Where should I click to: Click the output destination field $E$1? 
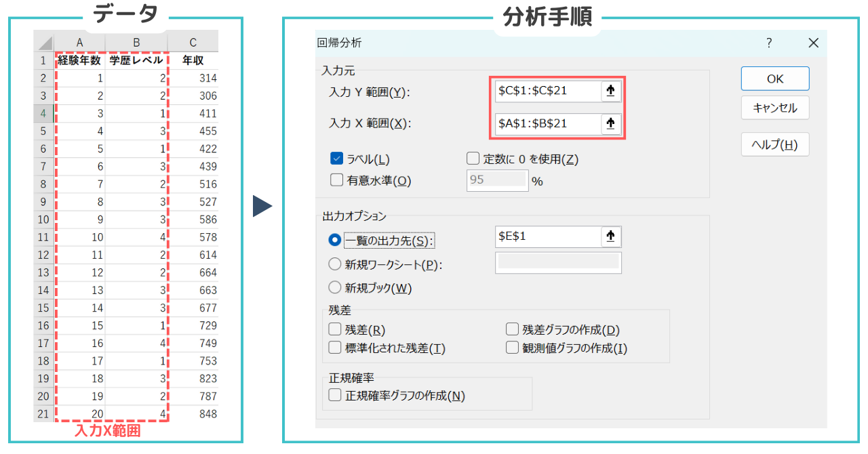548,236
